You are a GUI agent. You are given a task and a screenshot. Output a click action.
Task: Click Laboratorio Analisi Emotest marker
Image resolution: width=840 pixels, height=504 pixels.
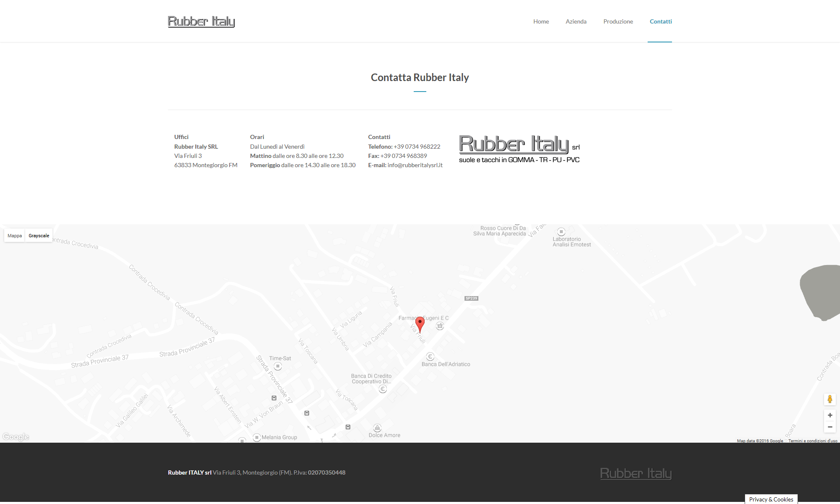[x=561, y=231]
